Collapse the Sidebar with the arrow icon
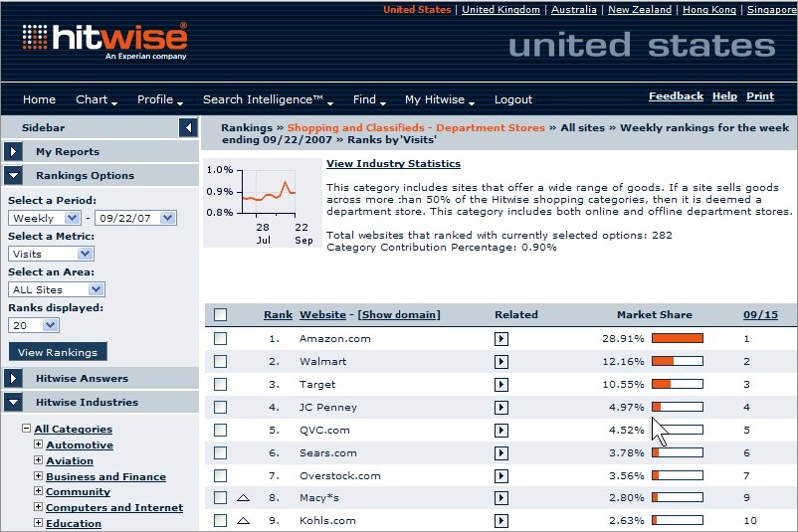Image resolution: width=798 pixels, height=532 pixels. [x=188, y=127]
